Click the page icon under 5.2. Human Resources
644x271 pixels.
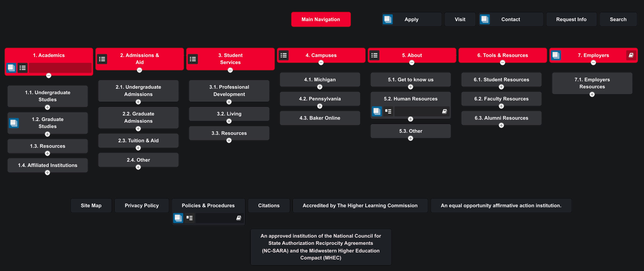pos(377,111)
